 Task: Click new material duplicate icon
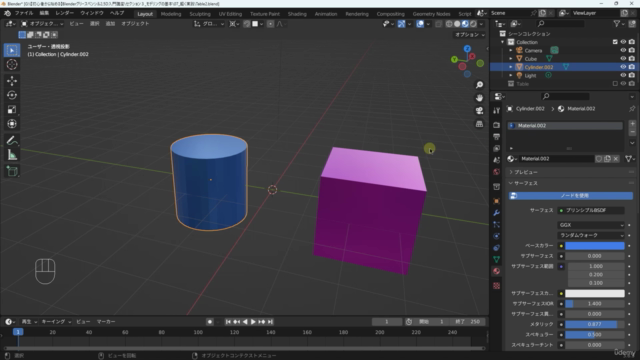[x=607, y=159]
